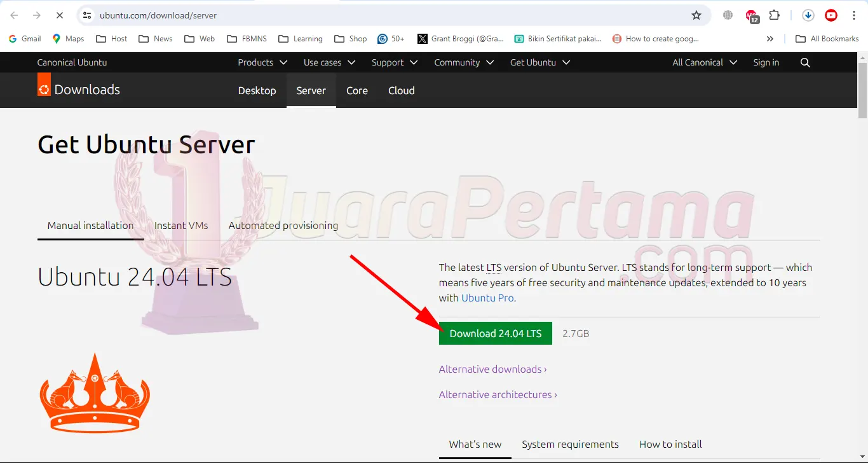This screenshot has height=463, width=868.
Task: Open the How to create goog... bookmark
Action: 655,39
